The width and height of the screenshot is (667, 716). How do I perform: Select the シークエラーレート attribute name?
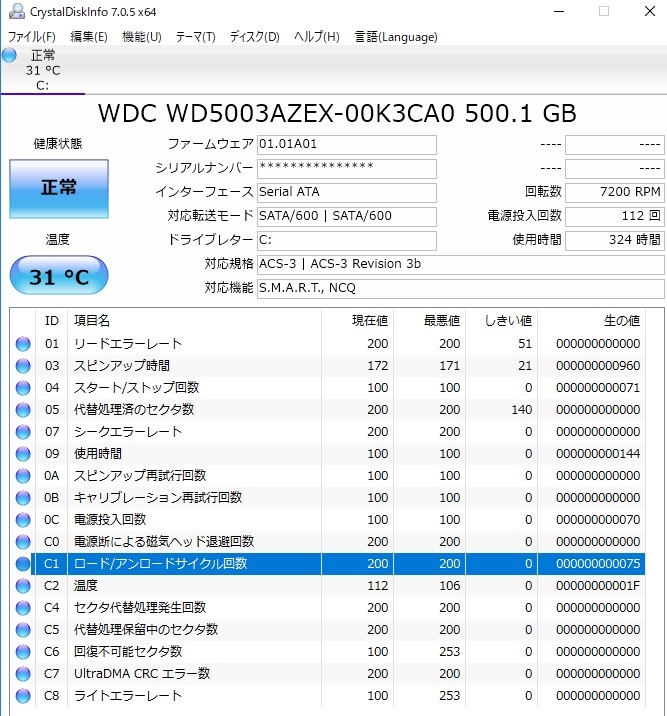[128, 432]
